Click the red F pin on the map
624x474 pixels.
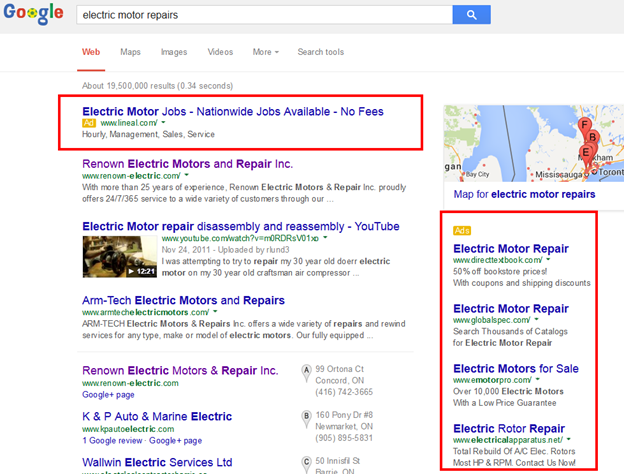point(584,125)
